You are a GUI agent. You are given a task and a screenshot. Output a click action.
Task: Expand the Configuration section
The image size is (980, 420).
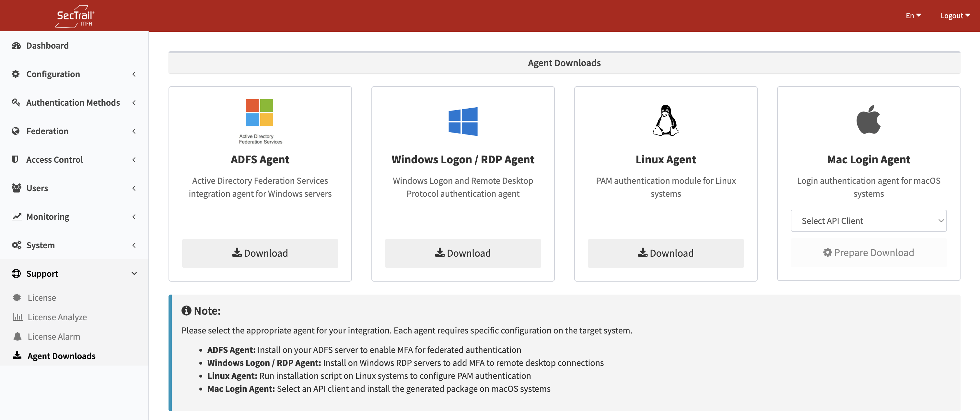(x=53, y=74)
